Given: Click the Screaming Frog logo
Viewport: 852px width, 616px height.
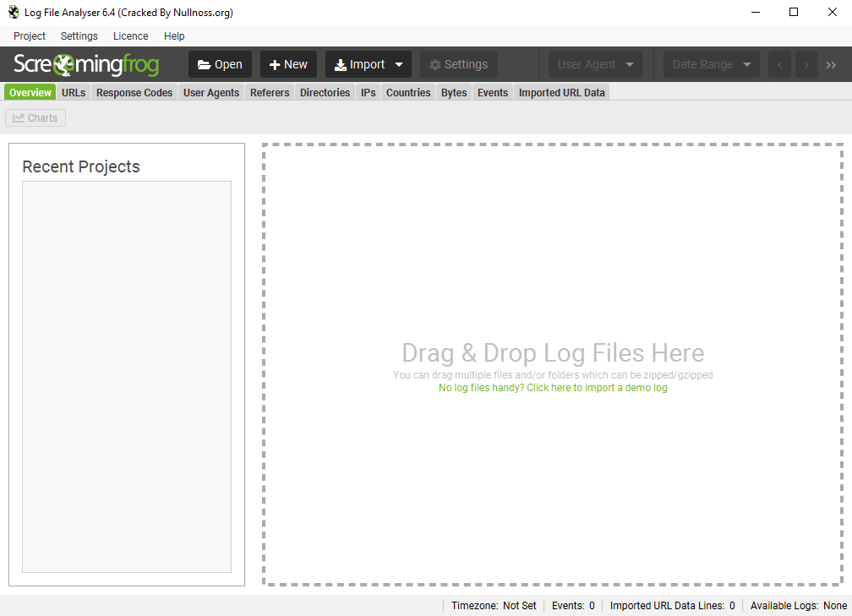Looking at the screenshot, I should point(86,64).
